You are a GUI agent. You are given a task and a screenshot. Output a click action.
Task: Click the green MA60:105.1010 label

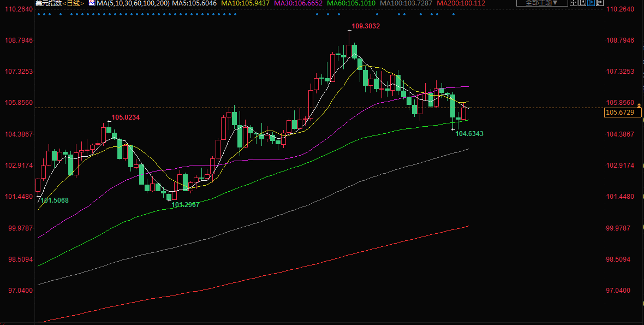[x=351, y=3]
